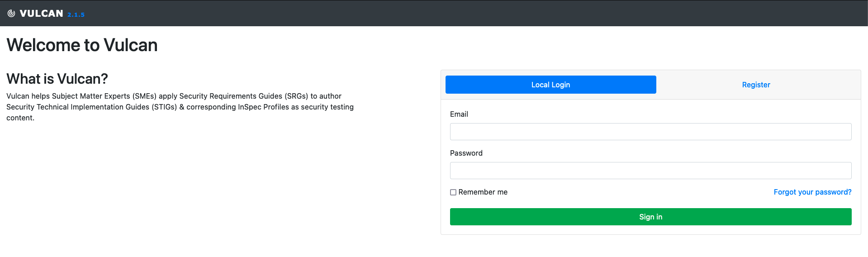Select the Local Login tab

pyautogui.click(x=550, y=85)
